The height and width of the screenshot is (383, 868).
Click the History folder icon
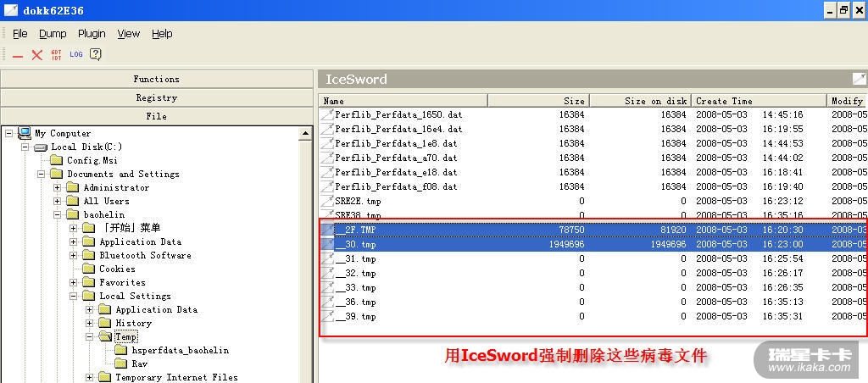[104, 323]
